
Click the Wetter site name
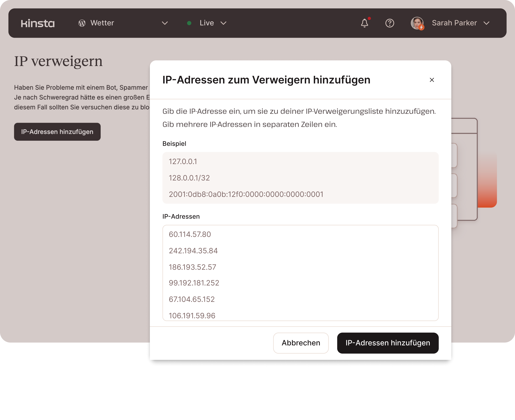102,23
